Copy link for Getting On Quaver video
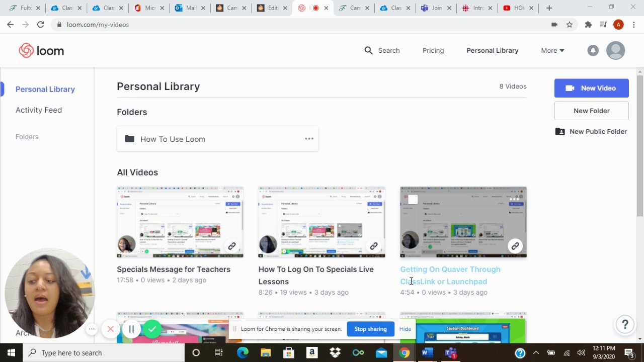 [x=515, y=246]
